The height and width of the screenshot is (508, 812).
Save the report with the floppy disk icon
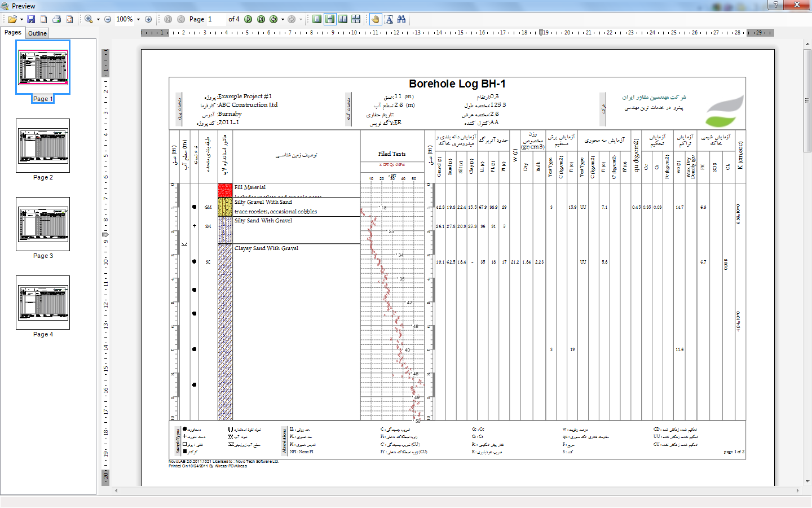pyautogui.click(x=31, y=19)
